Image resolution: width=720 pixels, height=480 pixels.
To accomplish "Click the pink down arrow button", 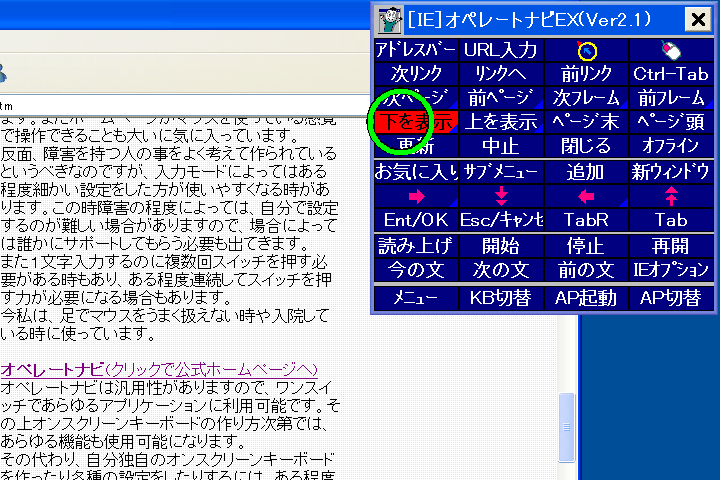I will click(501, 196).
